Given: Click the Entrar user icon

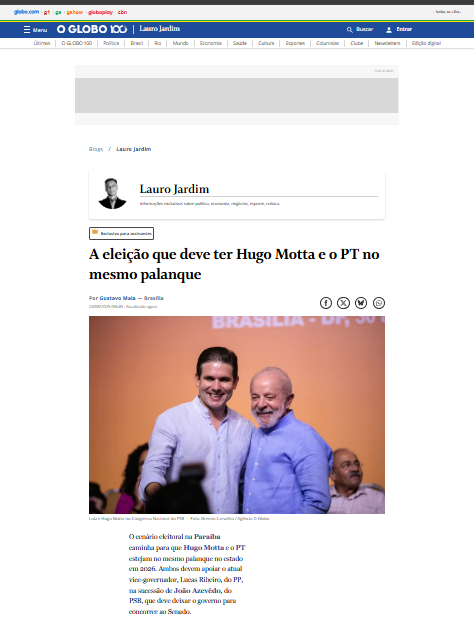Looking at the screenshot, I should pyautogui.click(x=389, y=30).
